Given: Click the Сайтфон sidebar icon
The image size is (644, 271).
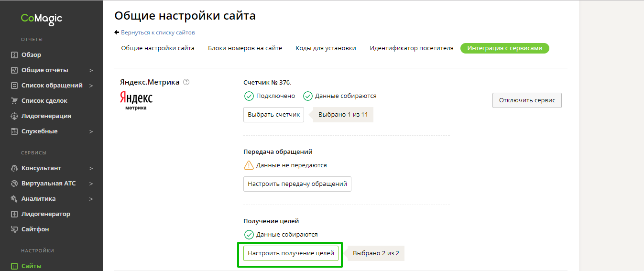Looking at the screenshot, I should pyautogui.click(x=14, y=229).
